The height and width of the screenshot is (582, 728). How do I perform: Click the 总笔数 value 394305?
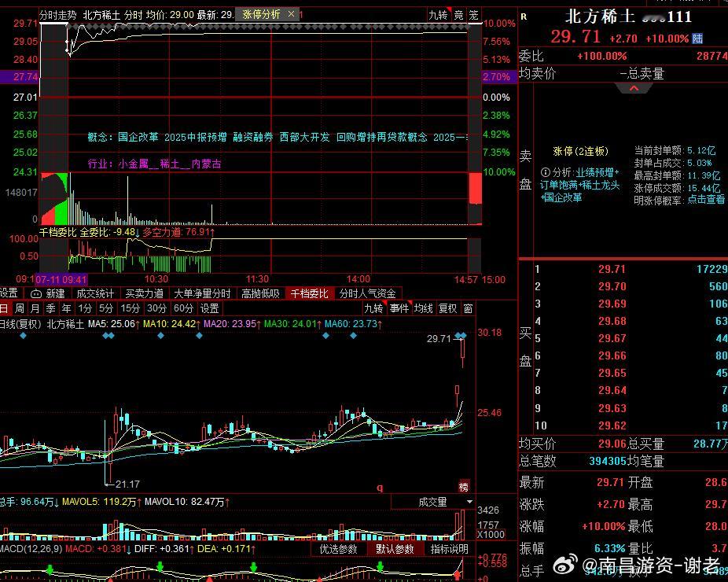pos(607,461)
